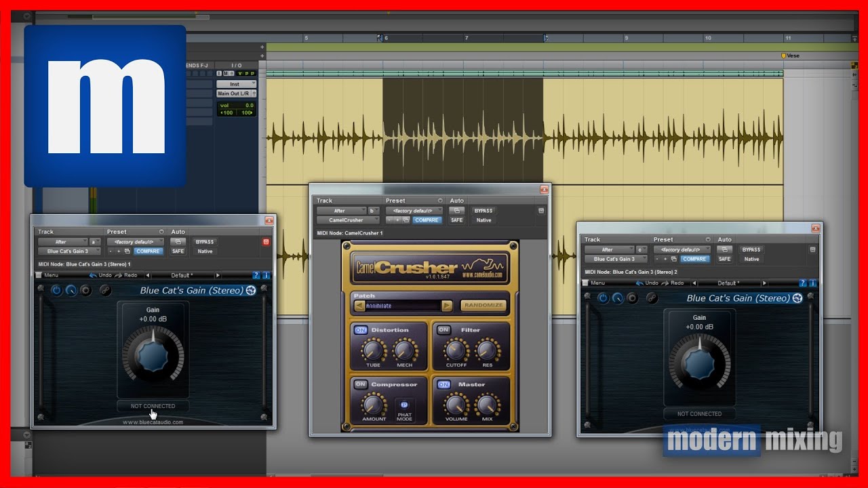
Task: Click NOT CONNECTED button in left Gain window
Action: [153, 406]
